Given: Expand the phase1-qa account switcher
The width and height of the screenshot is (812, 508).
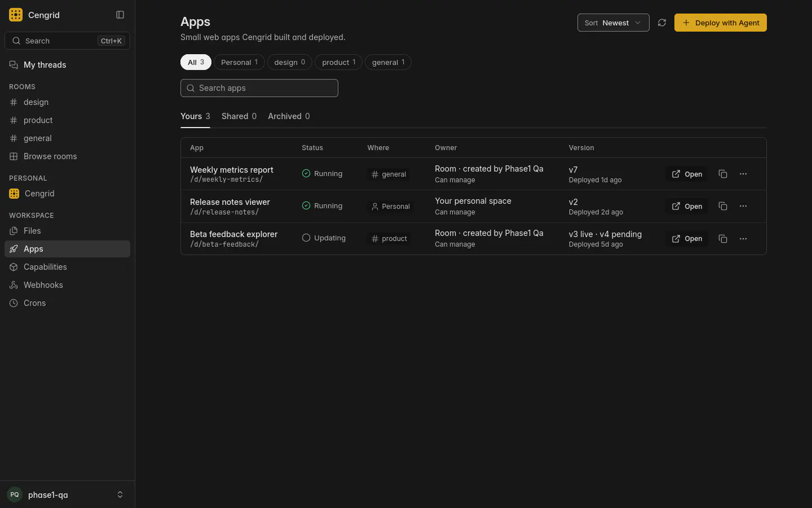Looking at the screenshot, I should point(68,494).
